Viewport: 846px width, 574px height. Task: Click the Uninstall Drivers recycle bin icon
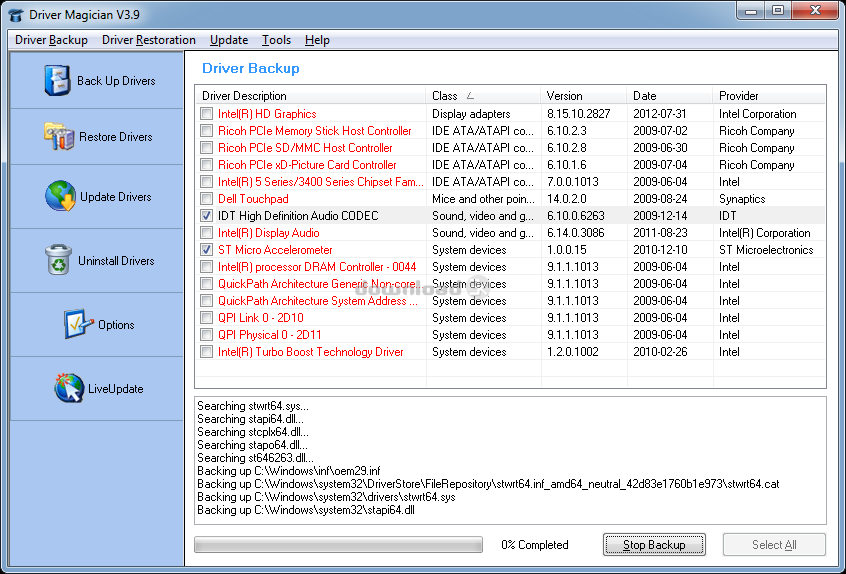[x=58, y=260]
